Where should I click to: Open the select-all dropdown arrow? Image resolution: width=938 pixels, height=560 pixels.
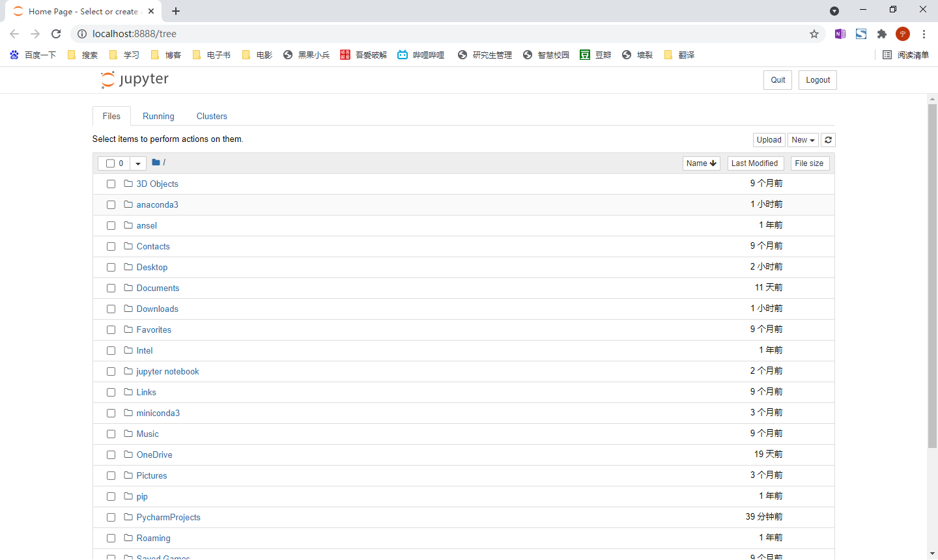click(138, 163)
